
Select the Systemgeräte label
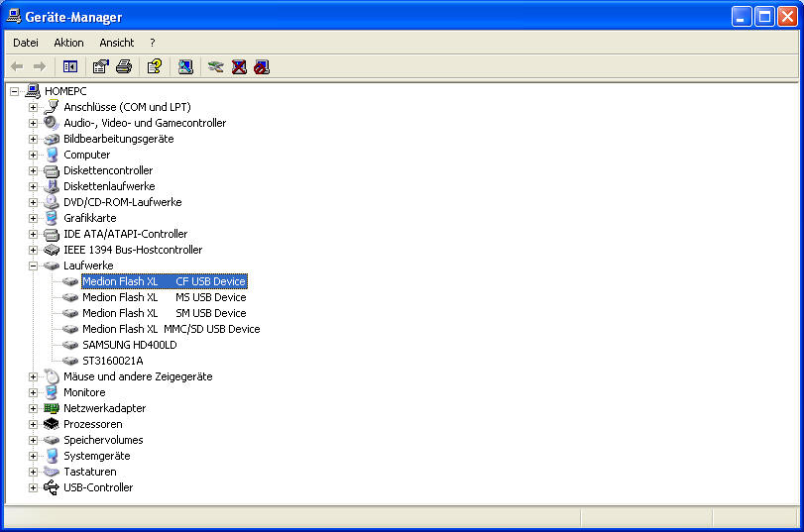click(x=97, y=456)
